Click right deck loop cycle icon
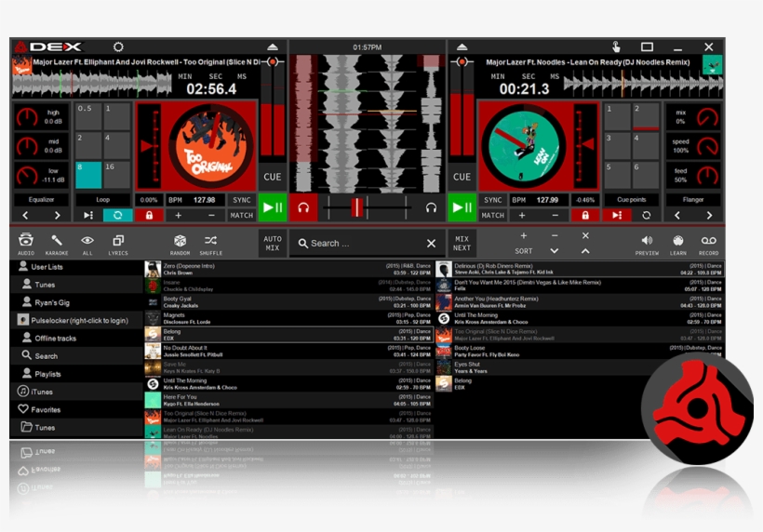The height and width of the screenshot is (532, 763). [x=646, y=215]
